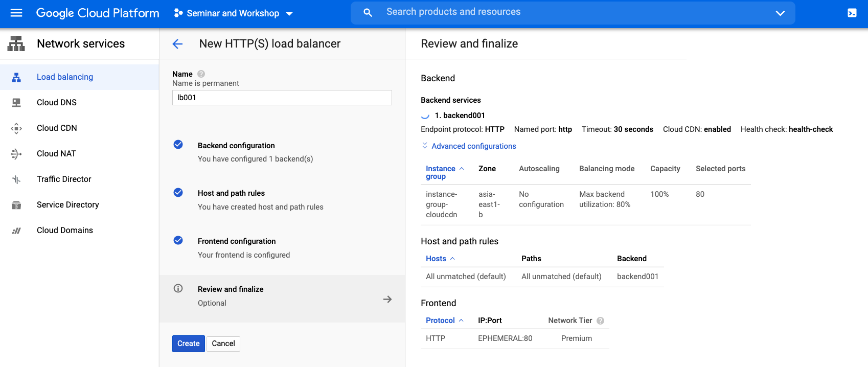Click the project hexagon icon
This screenshot has height=367, width=868.
pos(178,13)
